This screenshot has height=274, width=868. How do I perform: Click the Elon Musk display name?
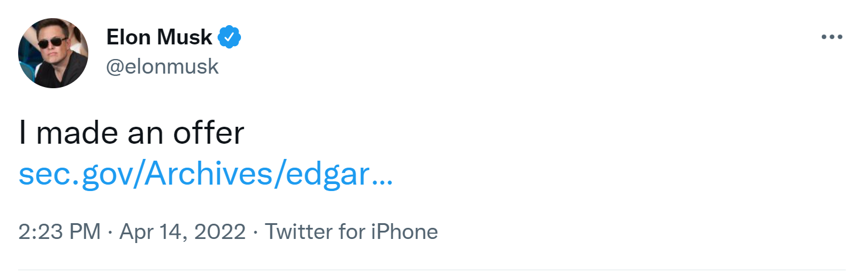(x=159, y=37)
